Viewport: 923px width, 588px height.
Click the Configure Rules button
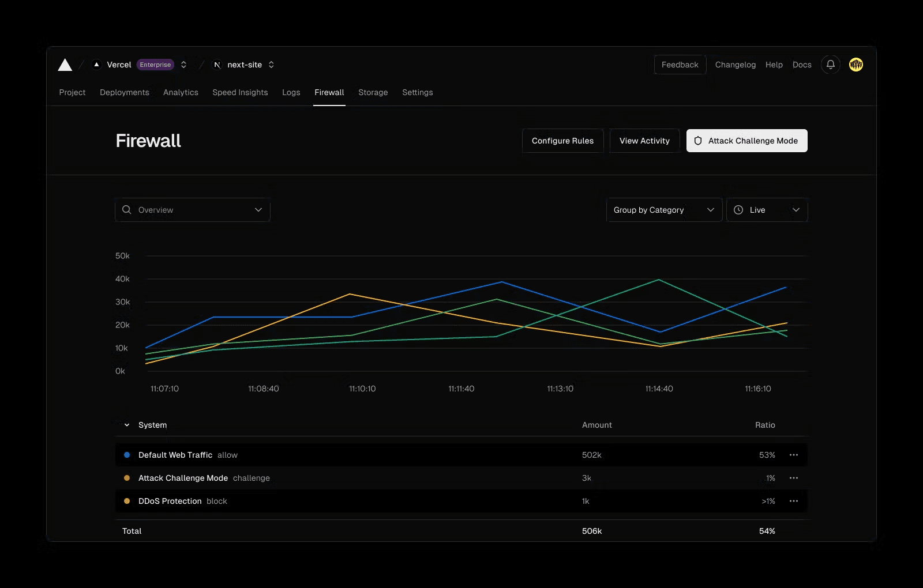(x=562, y=141)
